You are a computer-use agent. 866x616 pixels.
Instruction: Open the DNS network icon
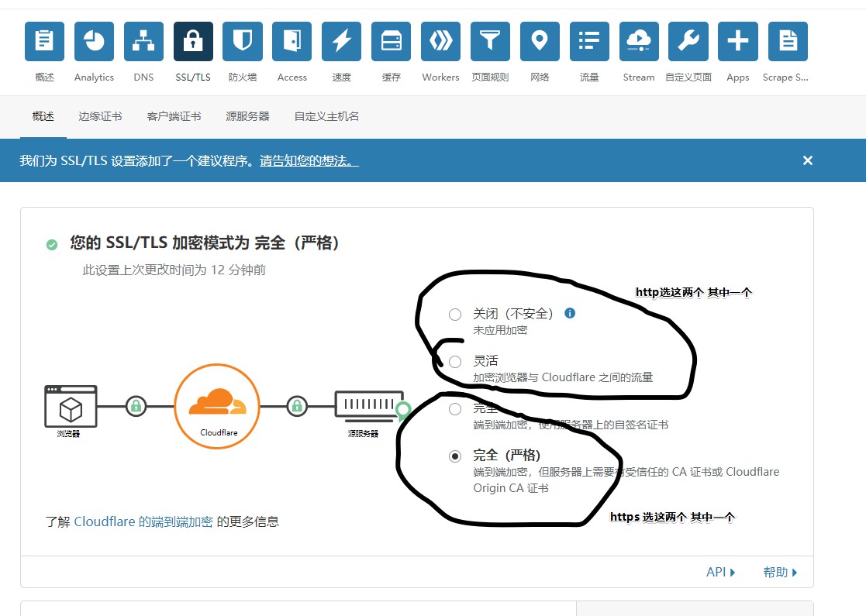tap(143, 41)
